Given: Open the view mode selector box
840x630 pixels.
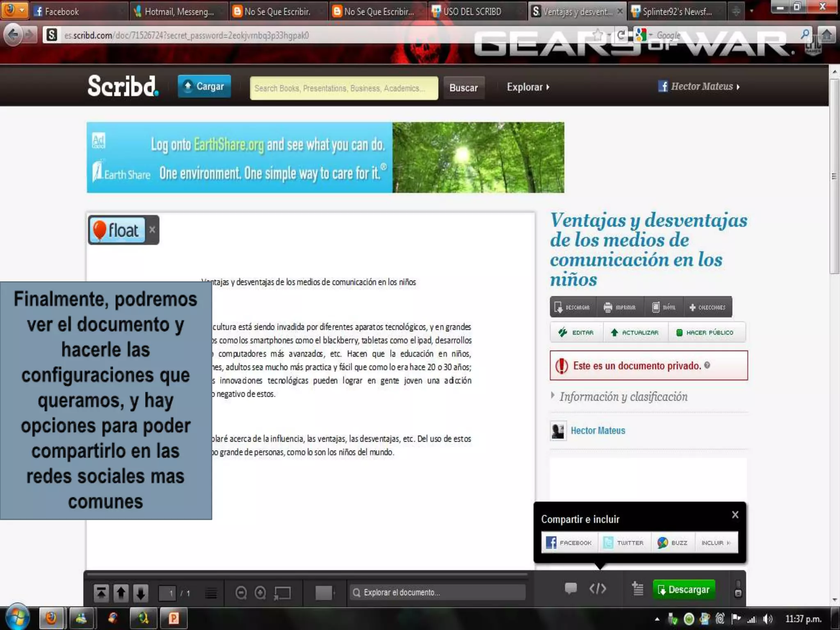Looking at the screenshot, I should 324,593.
